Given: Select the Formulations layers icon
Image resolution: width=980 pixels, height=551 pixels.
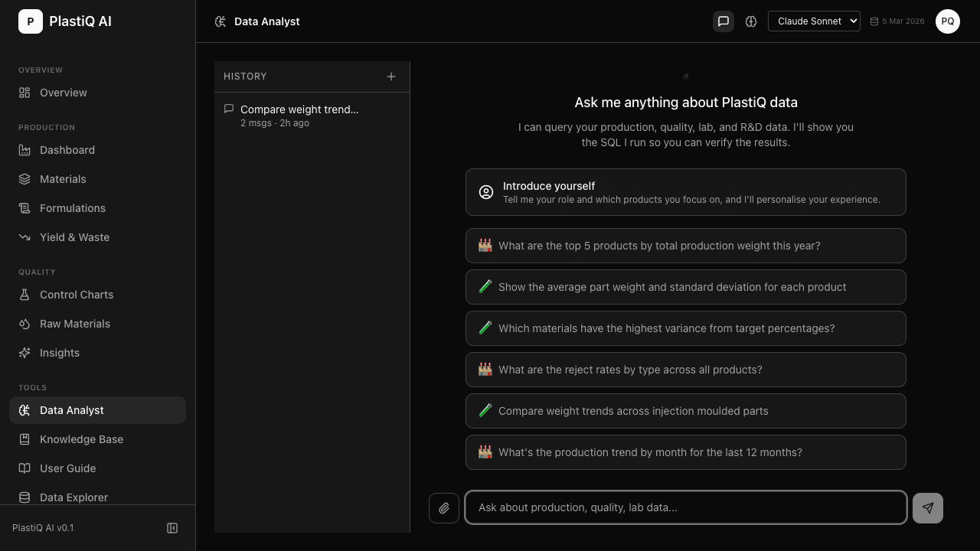Looking at the screenshot, I should click(25, 208).
